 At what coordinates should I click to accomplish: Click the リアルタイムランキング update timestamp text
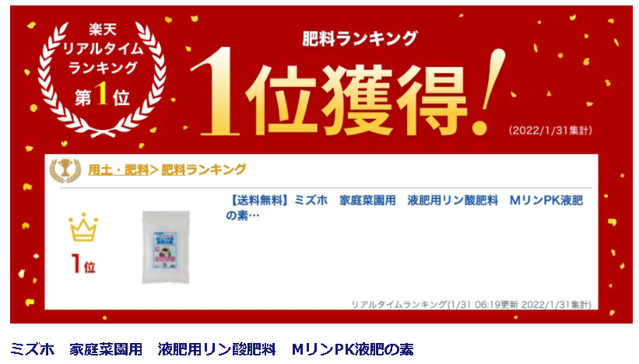coord(471,304)
